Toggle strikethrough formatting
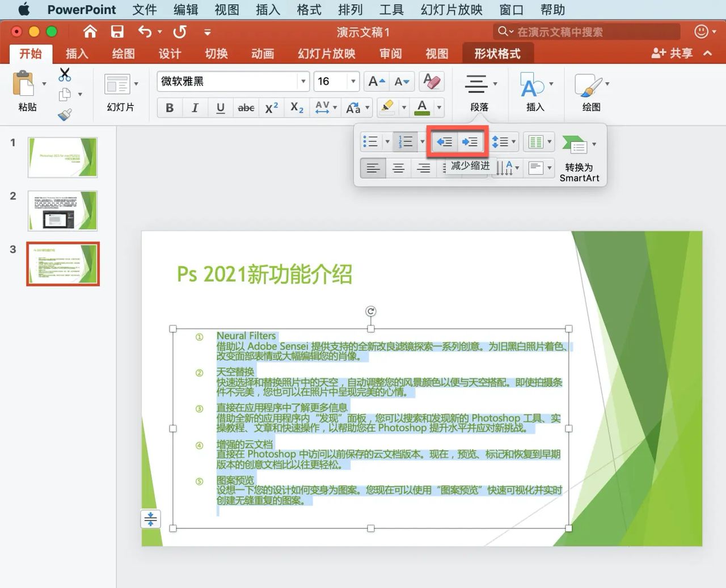 (246, 108)
